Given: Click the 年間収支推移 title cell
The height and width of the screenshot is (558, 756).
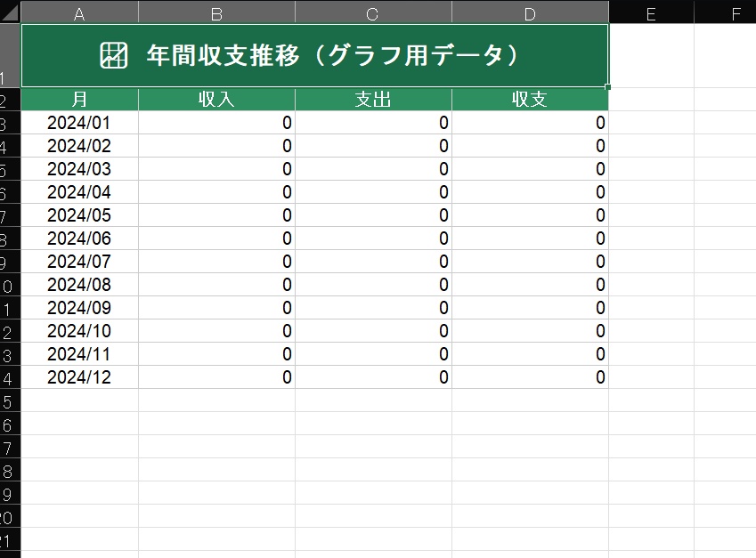Looking at the screenshot, I should [315, 55].
